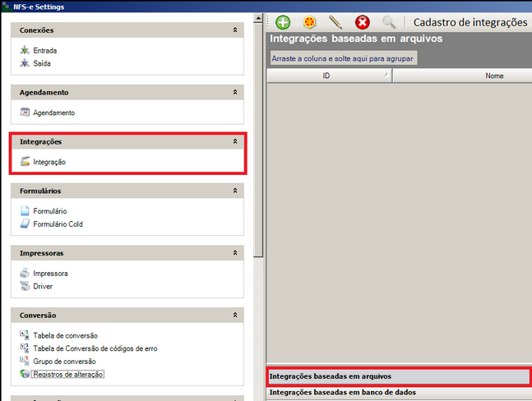The width and height of the screenshot is (532, 401).
Task: Collapse the Integrações section
Action: click(235, 141)
